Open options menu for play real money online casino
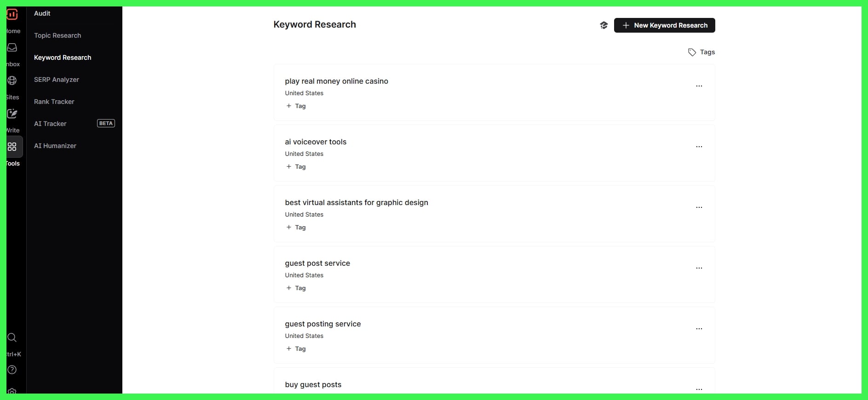Screen dimensions: 868x400 pyautogui.click(x=699, y=86)
